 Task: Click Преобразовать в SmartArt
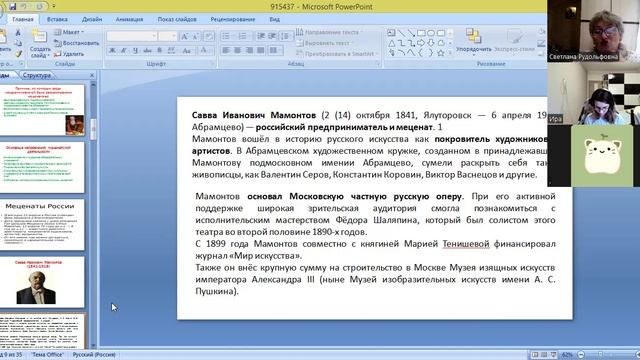pyautogui.click(x=337, y=53)
